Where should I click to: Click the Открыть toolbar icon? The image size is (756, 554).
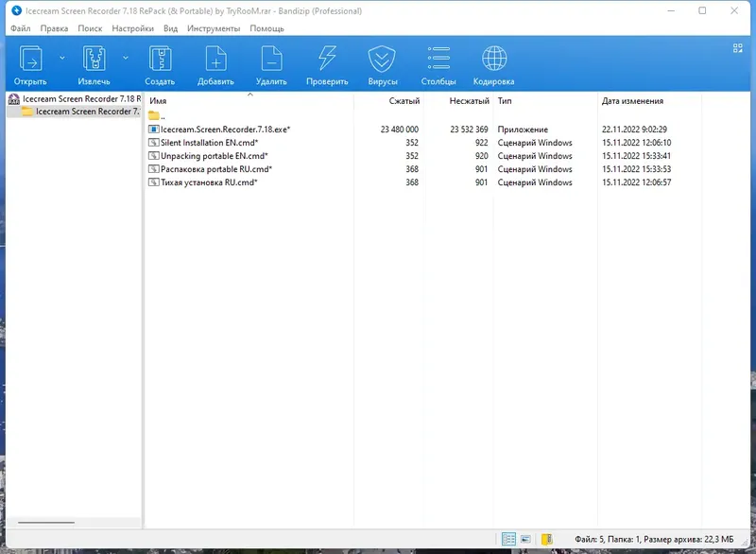(x=30, y=59)
